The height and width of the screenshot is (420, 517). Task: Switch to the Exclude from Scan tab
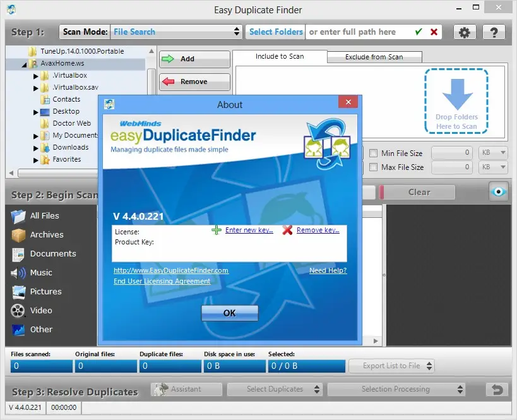pyautogui.click(x=374, y=57)
